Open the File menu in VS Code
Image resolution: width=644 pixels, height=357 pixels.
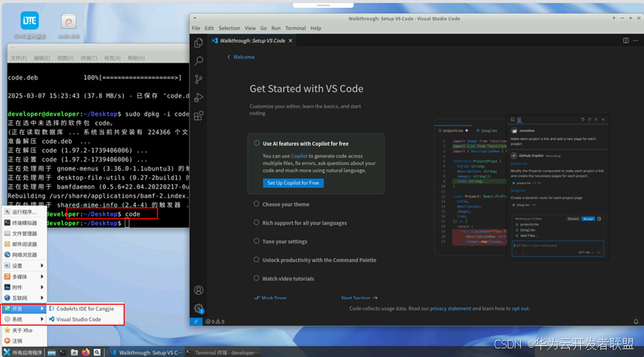coord(196,28)
